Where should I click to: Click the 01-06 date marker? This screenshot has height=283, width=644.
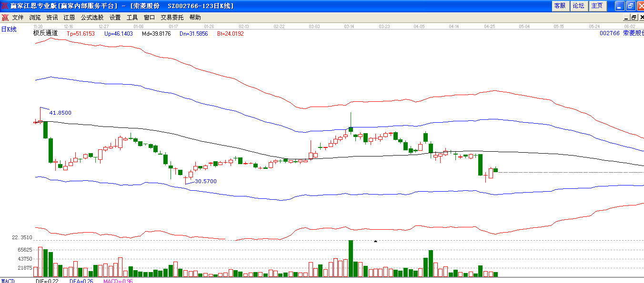(139, 26)
